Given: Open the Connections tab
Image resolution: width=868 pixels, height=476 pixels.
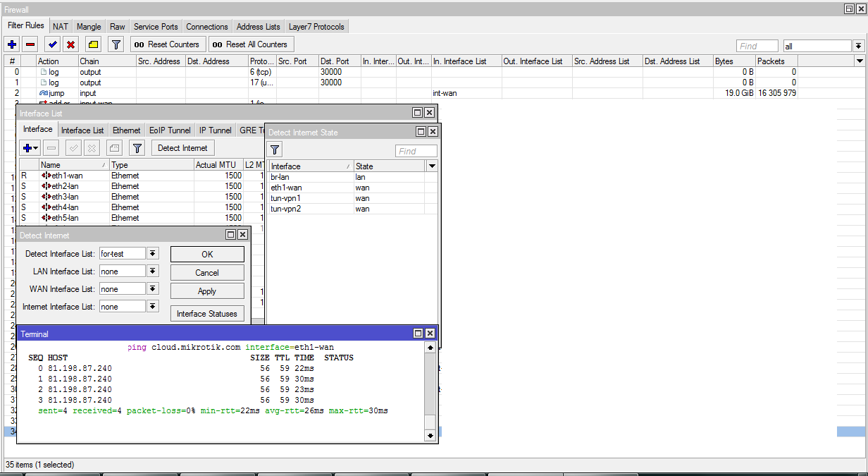Looking at the screenshot, I should (x=207, y=27).
